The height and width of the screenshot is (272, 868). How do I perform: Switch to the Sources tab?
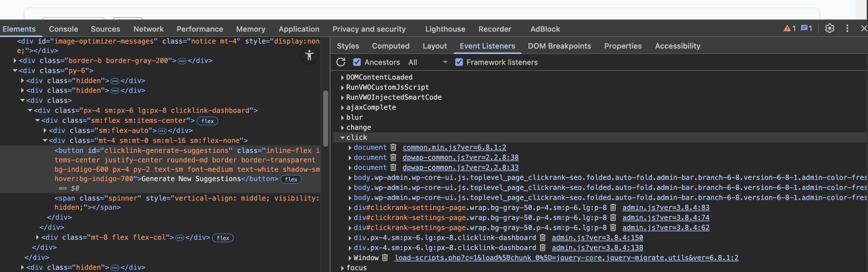pos(105,29)
